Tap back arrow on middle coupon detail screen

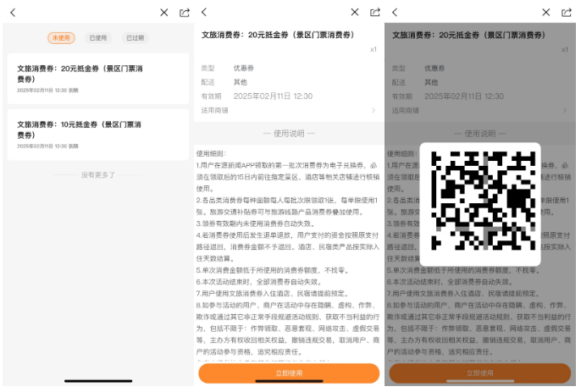point(204,12)
